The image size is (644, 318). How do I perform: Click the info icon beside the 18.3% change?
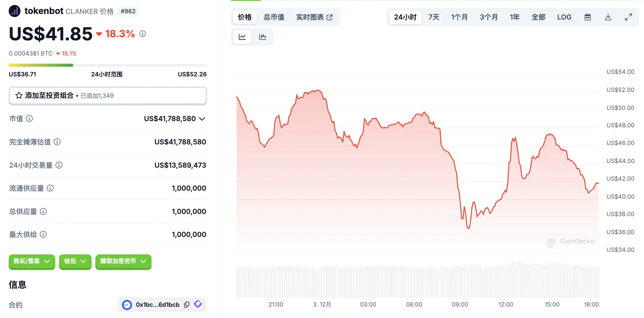coord(143,34)
